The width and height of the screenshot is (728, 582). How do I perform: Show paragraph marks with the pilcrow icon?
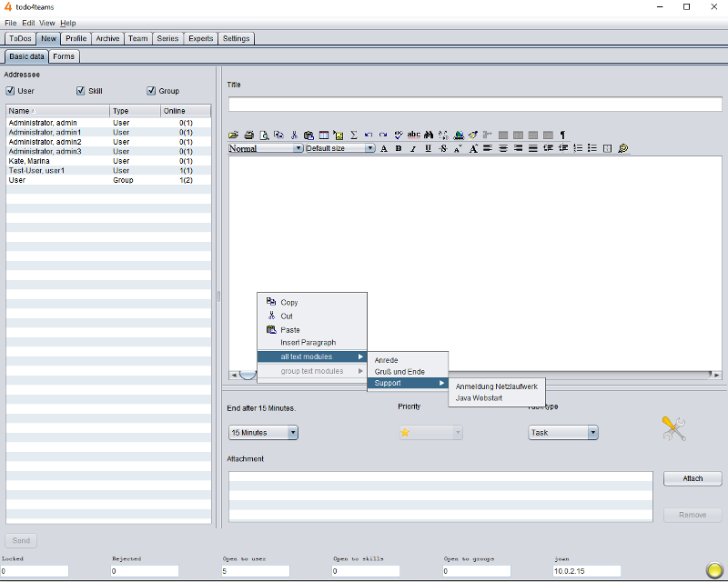(562, 135)
